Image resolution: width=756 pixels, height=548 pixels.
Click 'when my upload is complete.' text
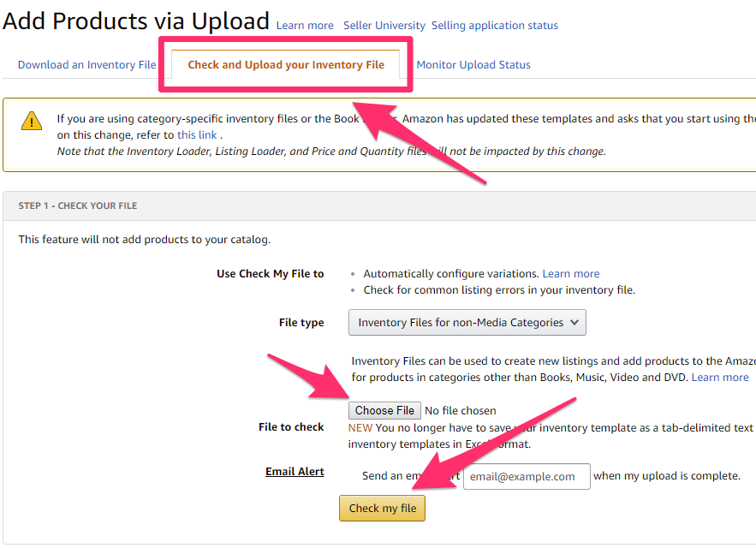(x=667, y=475)
